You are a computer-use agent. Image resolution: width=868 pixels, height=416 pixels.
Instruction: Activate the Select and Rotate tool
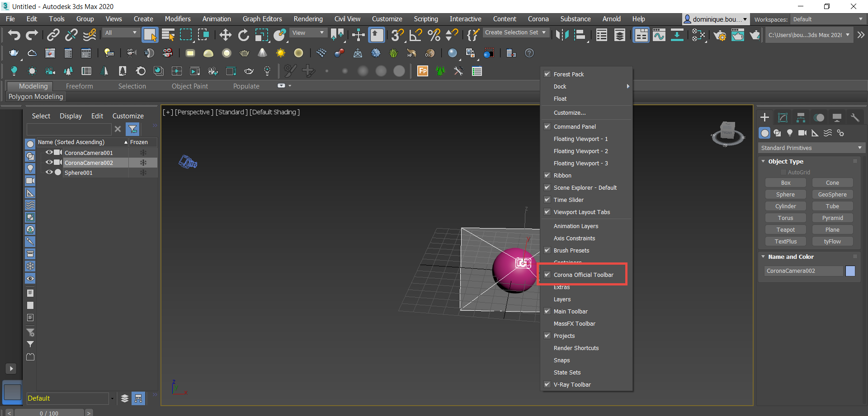coord(243,35)
